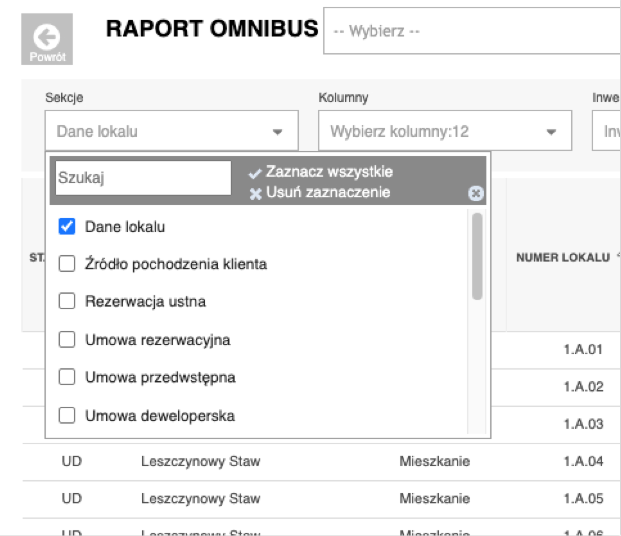The height and width of the screenshot is (536, 621).
Task: Click Mieszkanie in the 1.A.04 row
Action: click(434, 461)
